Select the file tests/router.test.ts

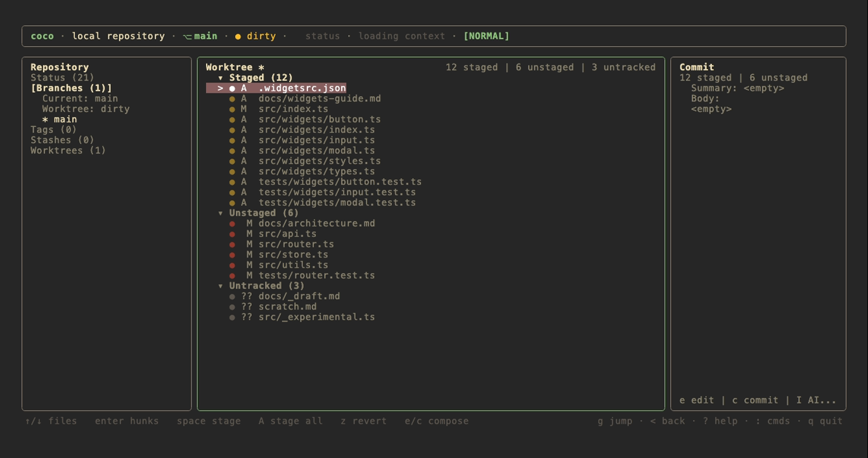317,275
